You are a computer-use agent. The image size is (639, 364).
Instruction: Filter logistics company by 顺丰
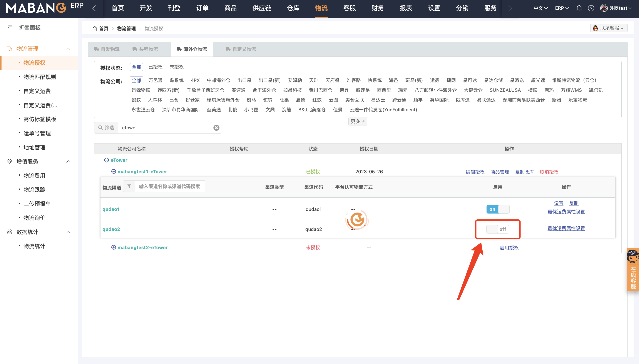pyautogui.click(x=418, y=100)
